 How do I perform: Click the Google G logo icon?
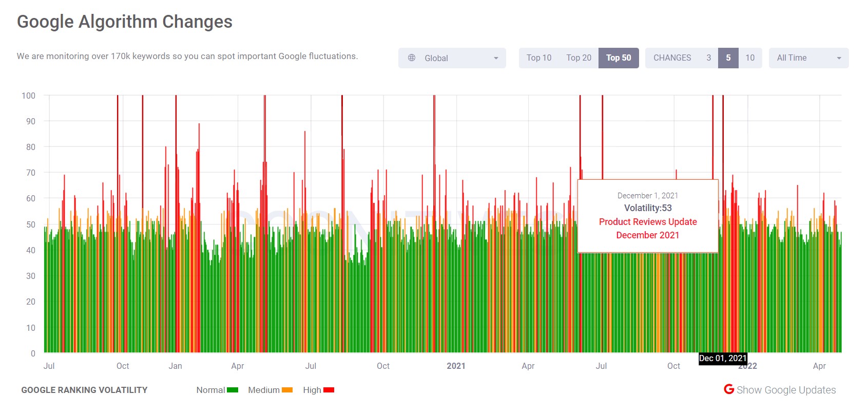(729, 389)
